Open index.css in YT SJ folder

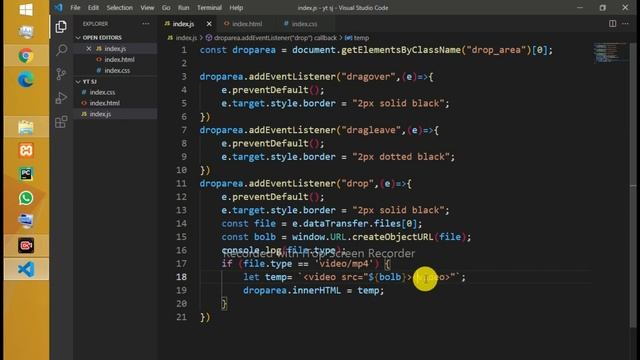pos(102,92)
